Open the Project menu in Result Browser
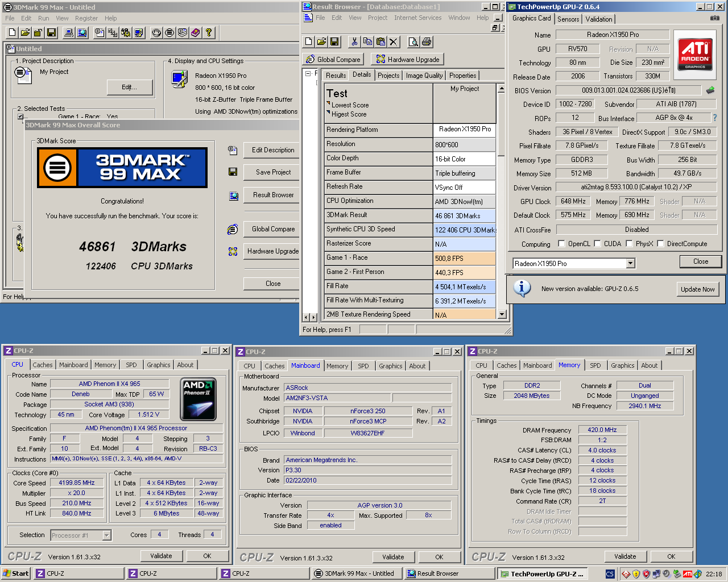 click(x=377, y=18)
